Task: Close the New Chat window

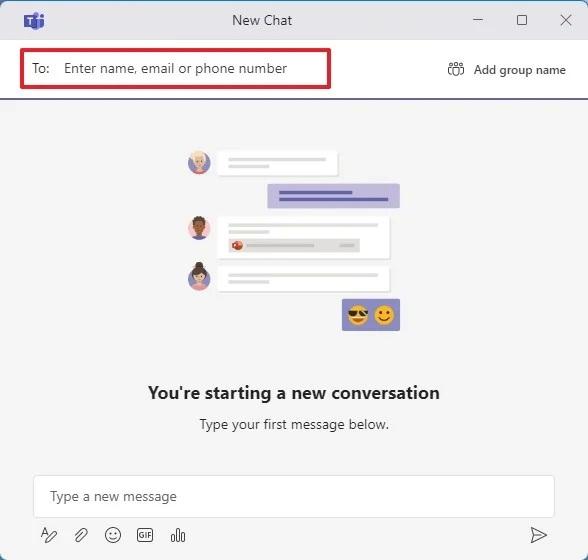Action: [566, 20]
